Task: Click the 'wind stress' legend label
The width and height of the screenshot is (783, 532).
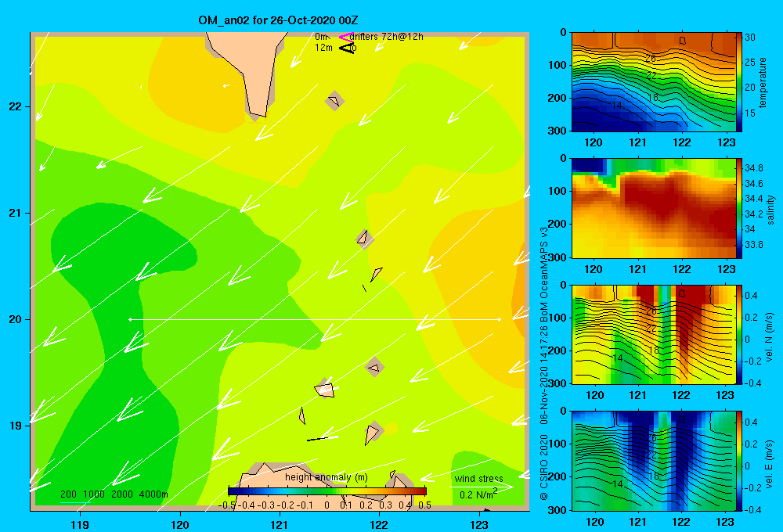Action: point(478,479)
